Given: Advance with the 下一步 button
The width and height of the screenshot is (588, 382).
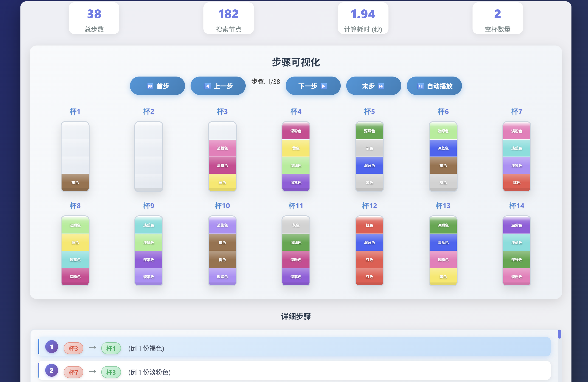Looking at the screenshot, I should [x=313, y=86].
